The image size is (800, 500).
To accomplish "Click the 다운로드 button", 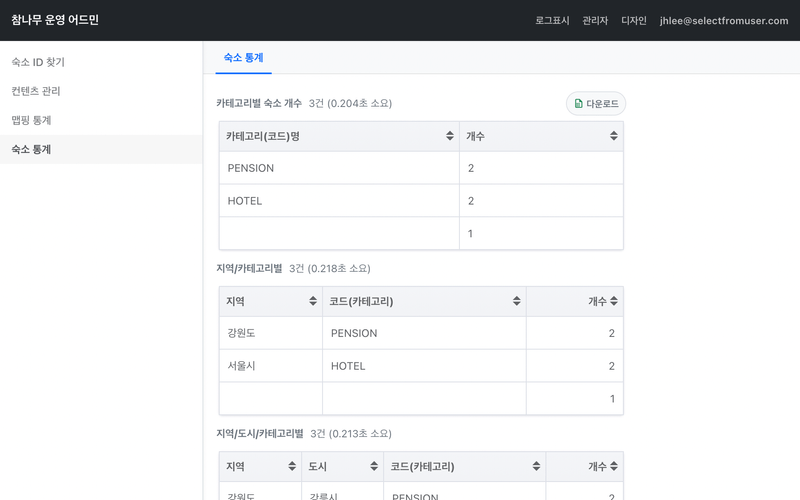I will 596,104.
